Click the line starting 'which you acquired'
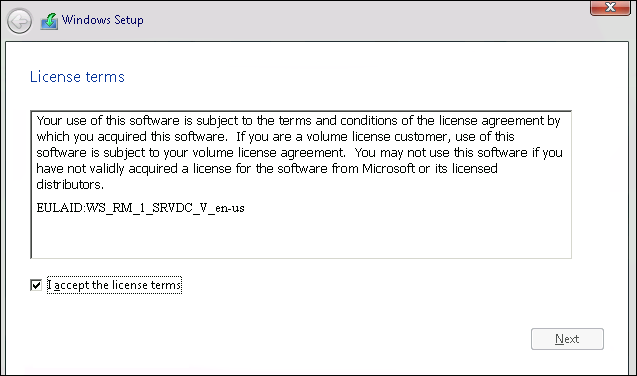The image size is (637, 376). (275, 137)
